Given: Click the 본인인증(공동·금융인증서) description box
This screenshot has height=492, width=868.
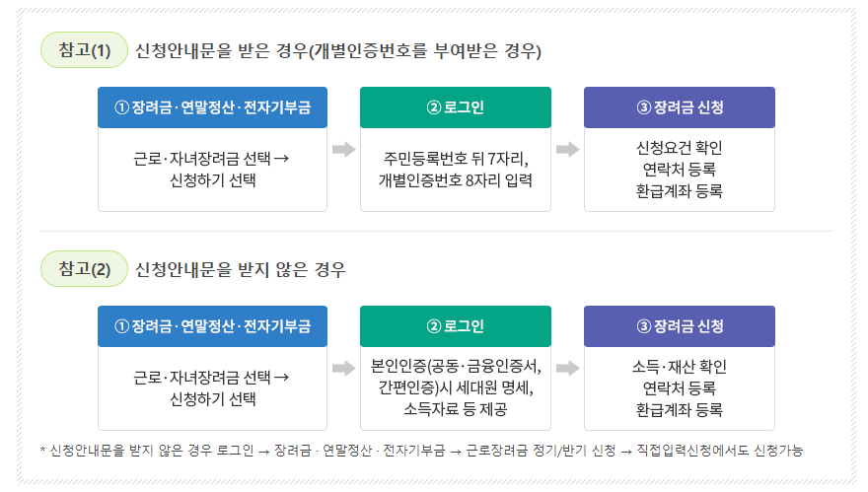Looking at the screenshot, I should tap(456, 388).
